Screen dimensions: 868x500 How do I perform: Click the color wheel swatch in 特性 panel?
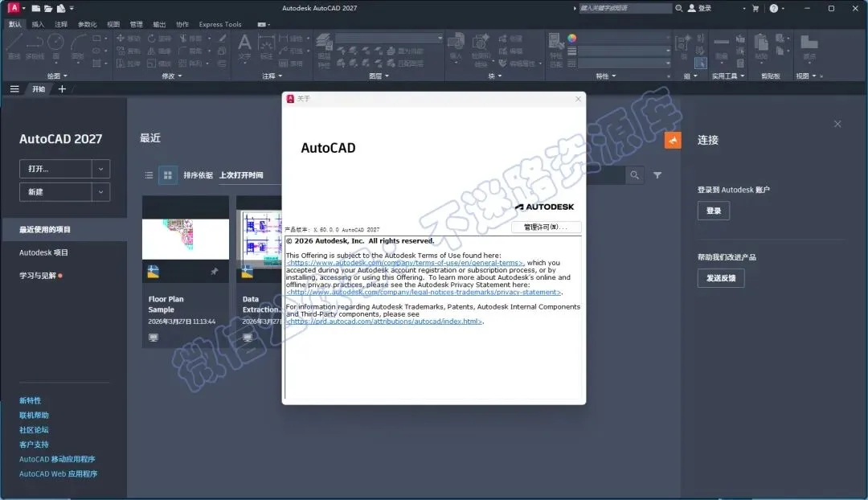tap(572, 38)
